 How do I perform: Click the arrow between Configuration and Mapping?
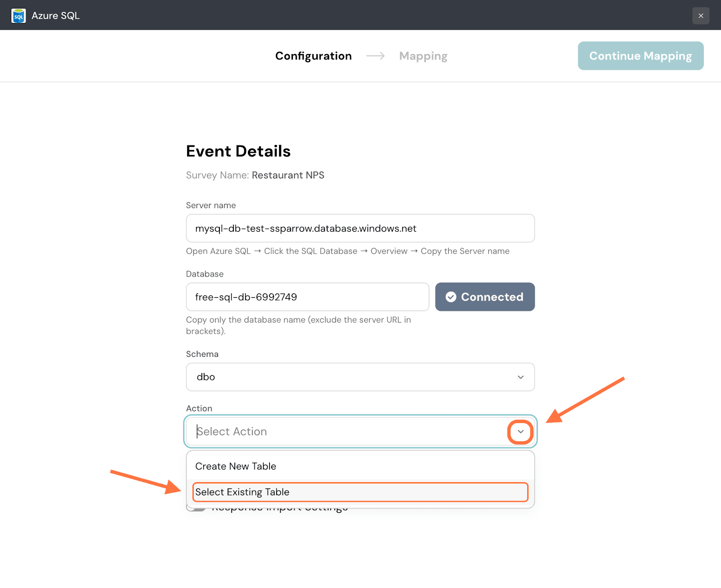click(x=375, y=56)
